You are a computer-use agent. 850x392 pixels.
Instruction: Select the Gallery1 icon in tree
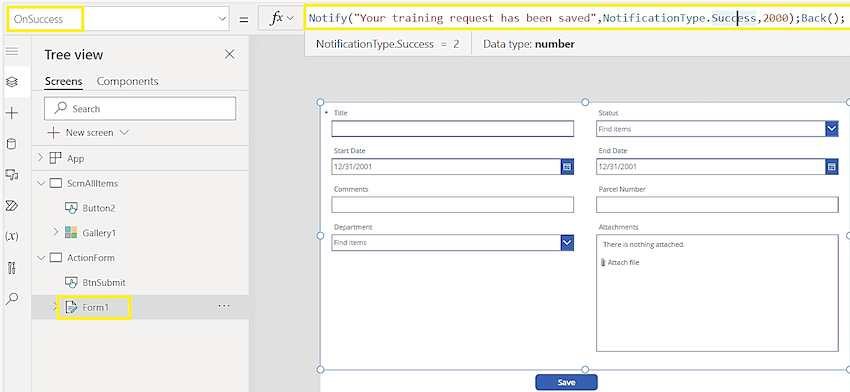pyautogui.click(x=71, y=233)
